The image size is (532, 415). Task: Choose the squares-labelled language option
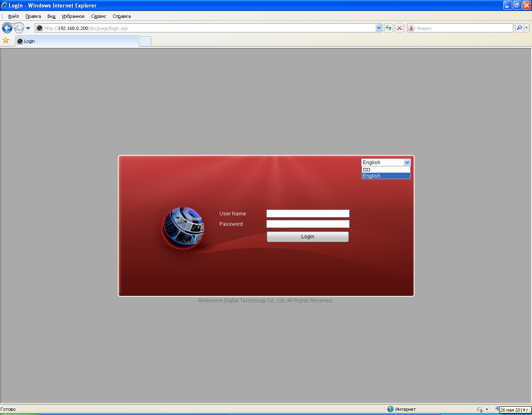coord(386,170)
